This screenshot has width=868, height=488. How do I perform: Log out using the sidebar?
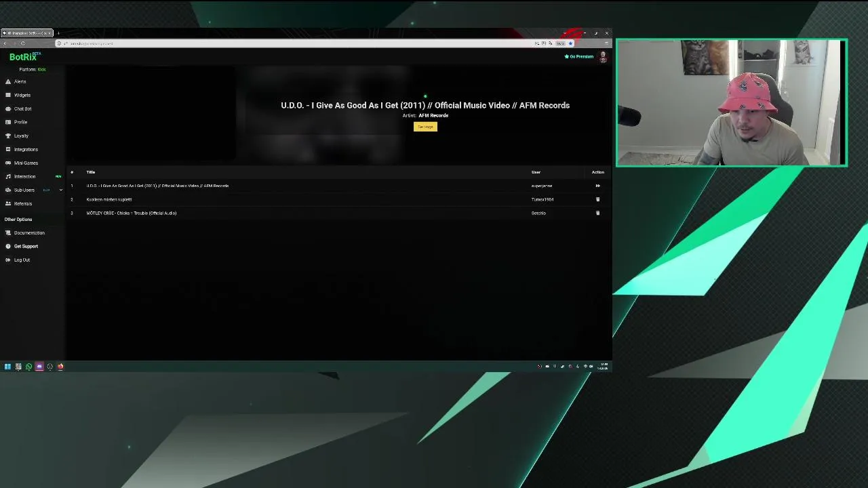coord(22,260)
